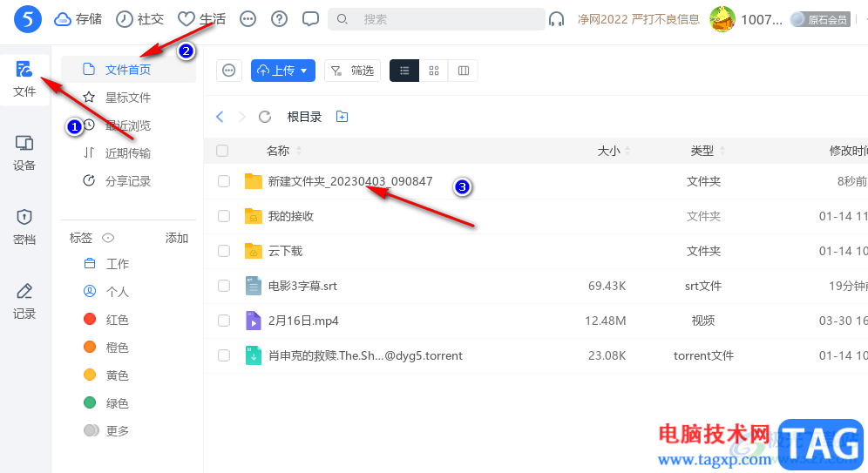
Task: Click the 根目录 breadcrumb
Action: pos(304,117)
